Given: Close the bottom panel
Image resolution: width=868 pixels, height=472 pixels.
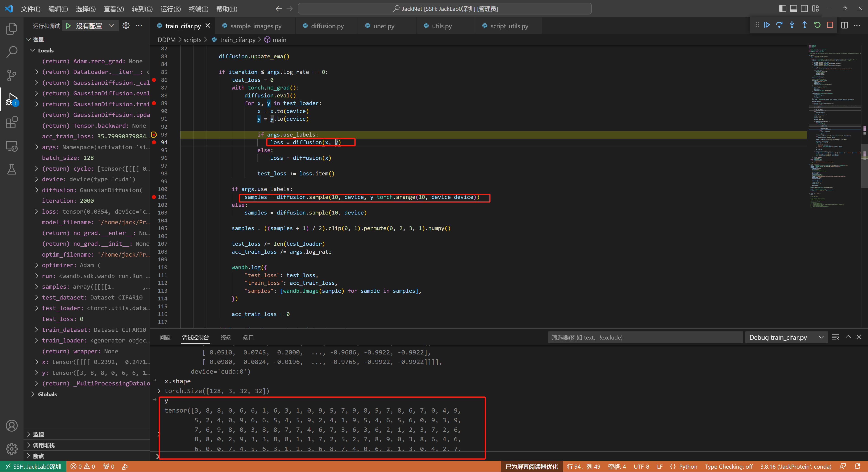Looking at the screenshot, I should point(859,337).
